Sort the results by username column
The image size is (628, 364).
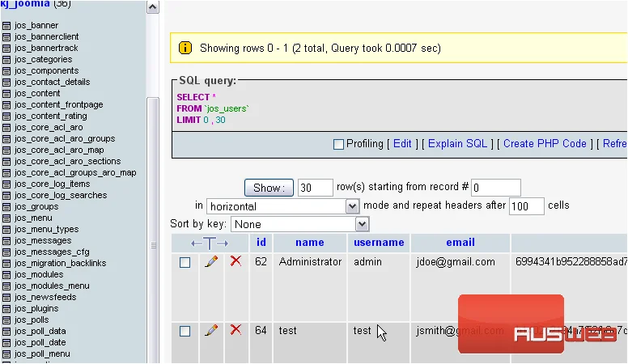pyautogui.click(x=379, y=243)
